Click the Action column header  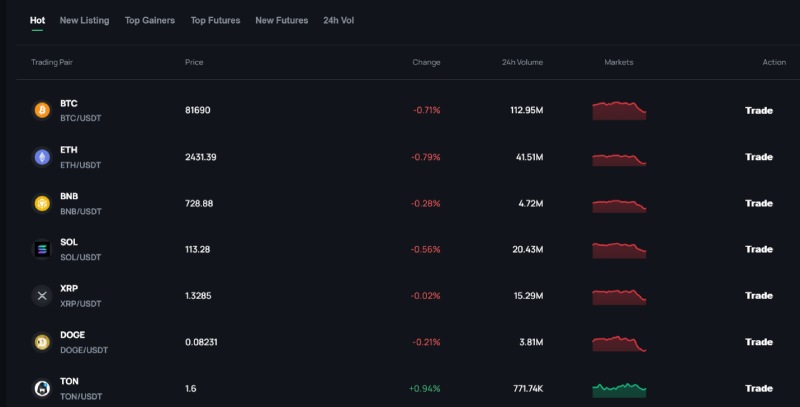(x=774, y=62)
